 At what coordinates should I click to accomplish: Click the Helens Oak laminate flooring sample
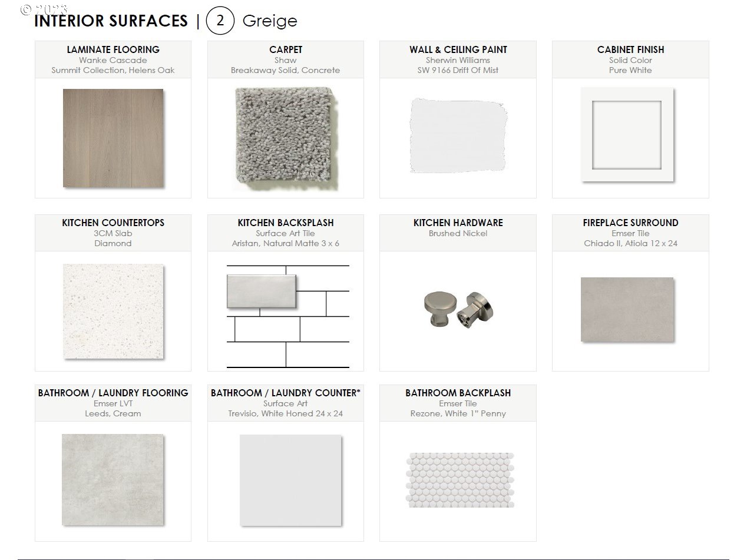[x=113, y=138]
